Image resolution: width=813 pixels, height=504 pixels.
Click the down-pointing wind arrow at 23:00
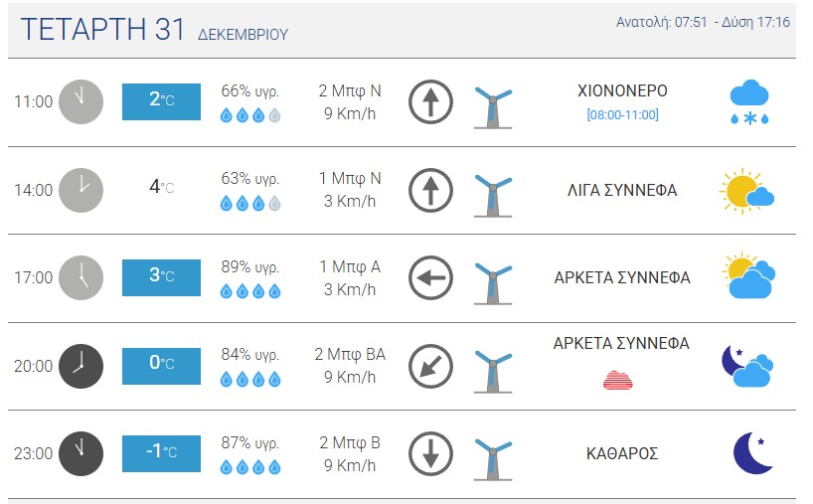pos(430,453)
